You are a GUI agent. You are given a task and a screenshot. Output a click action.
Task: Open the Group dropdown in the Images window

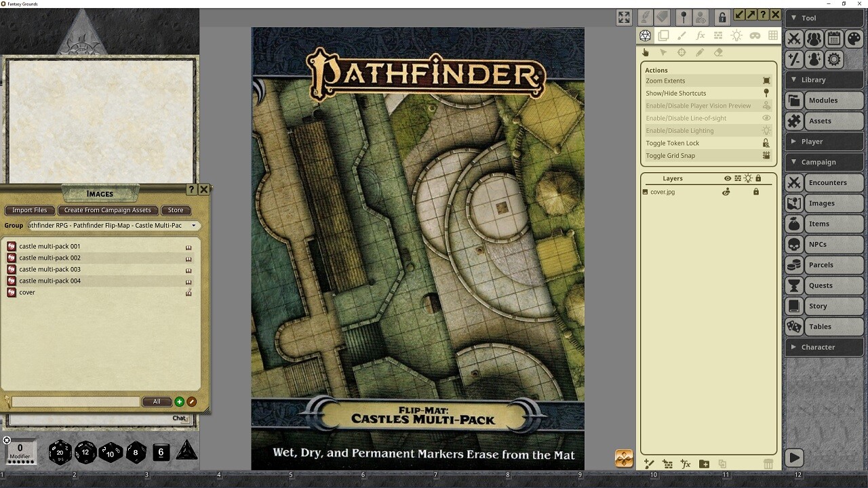tap(195, 225)
